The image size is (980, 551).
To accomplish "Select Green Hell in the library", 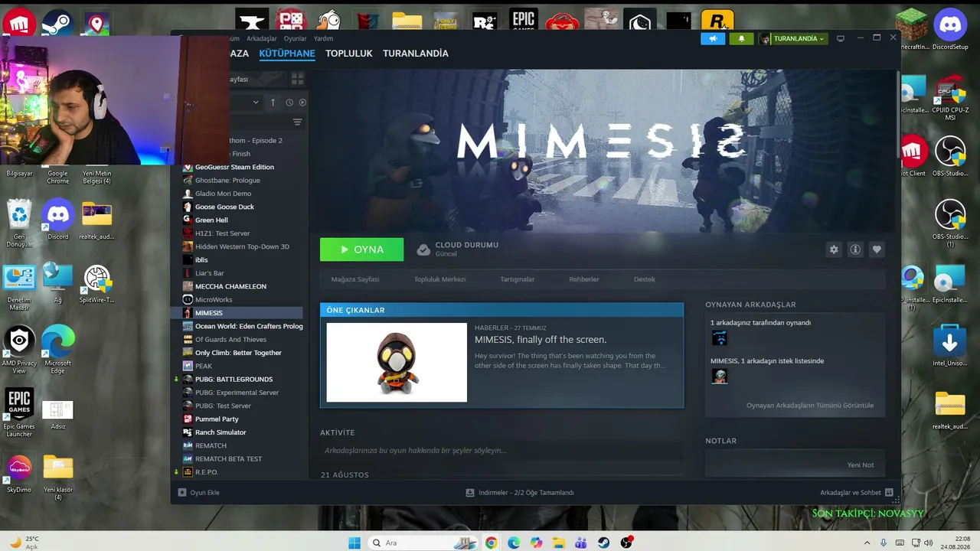I will tap(211, 220).
